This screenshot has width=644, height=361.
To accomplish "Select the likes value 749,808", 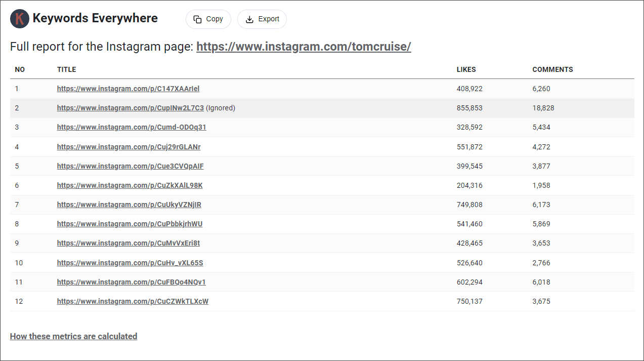I will point(469,205).
